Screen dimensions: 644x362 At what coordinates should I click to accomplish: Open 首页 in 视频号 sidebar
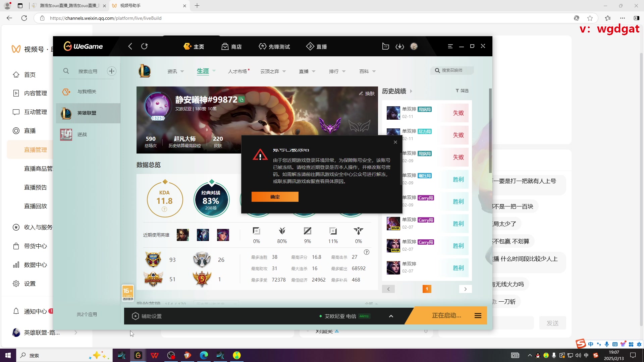[30, 74]
